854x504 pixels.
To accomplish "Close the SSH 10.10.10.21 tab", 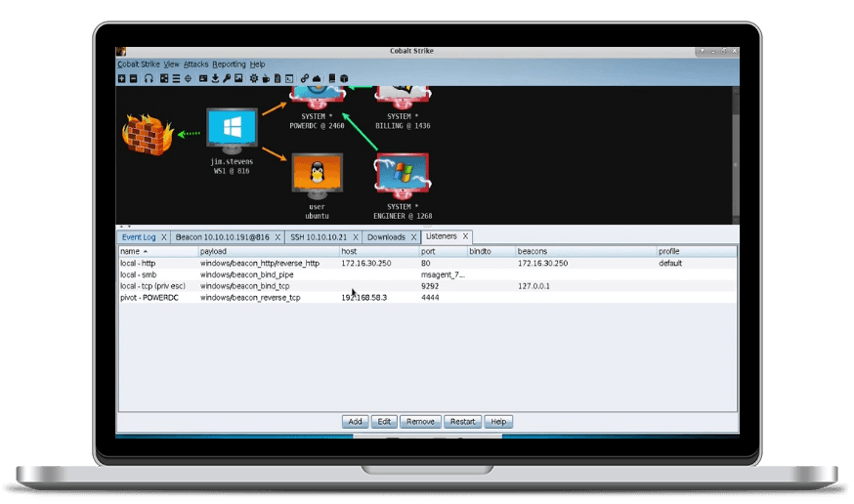I will 355,237.
